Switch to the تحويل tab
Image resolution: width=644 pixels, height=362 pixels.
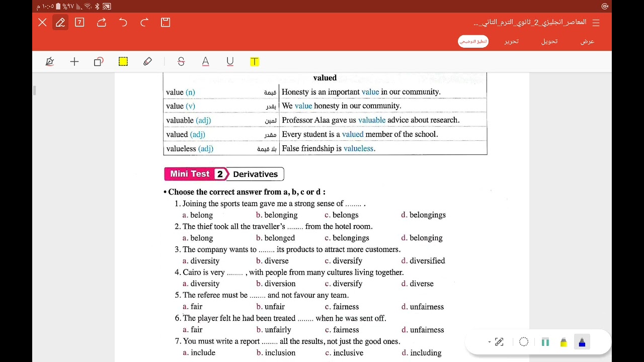[549, 41]
